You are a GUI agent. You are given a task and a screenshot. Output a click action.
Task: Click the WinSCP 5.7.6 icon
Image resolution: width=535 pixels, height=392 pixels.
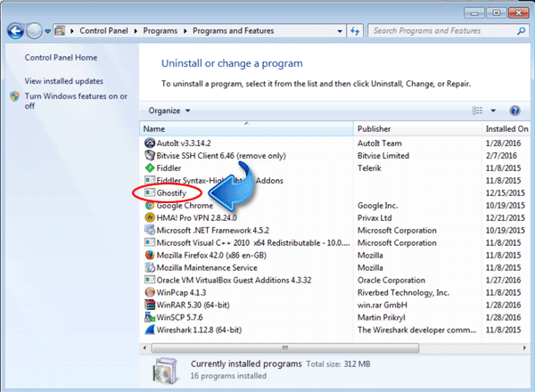click(x=150, y=317)
